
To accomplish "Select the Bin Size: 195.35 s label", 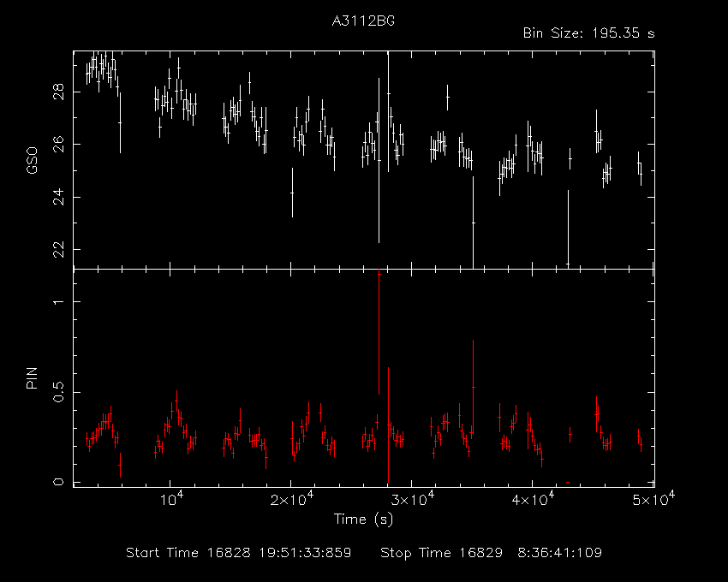I will 588,33.
